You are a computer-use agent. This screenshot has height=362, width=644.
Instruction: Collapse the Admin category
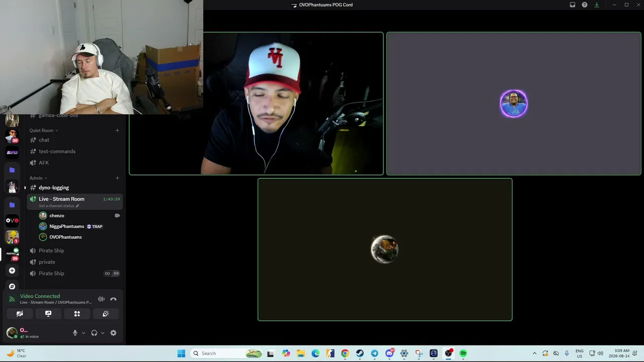pyautogui.click(x=38, y=178)
